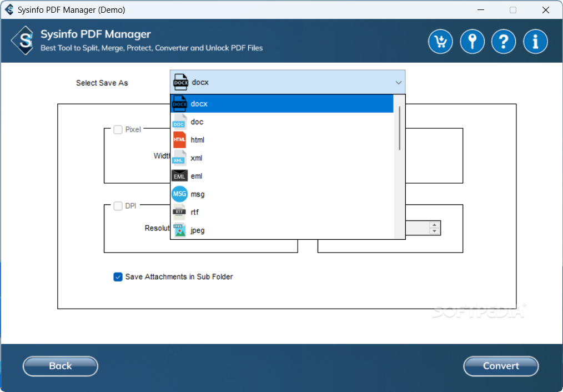The image size is (563, 392).
Task: Select docx from the format list
Action: (282, 104)
